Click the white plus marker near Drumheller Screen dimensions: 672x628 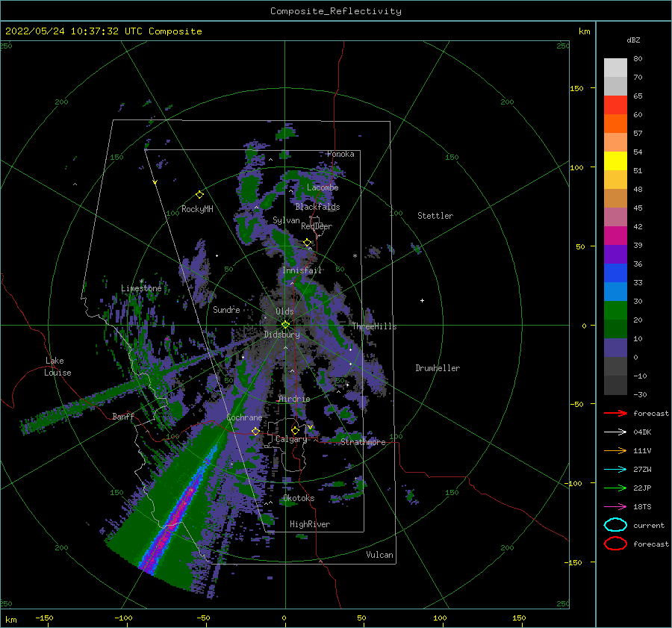(x=422, y=300)
